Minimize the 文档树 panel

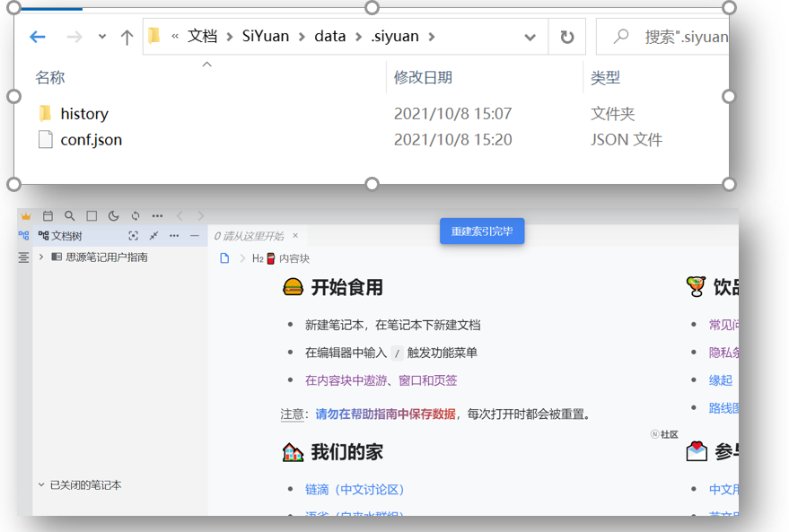pyautogui.click(x=195, y=236)
